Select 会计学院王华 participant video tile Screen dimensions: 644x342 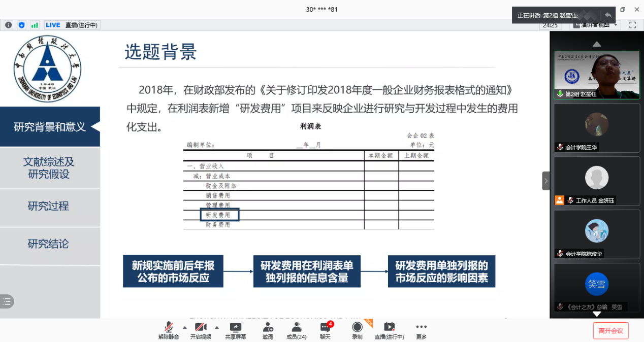(597, 128)
